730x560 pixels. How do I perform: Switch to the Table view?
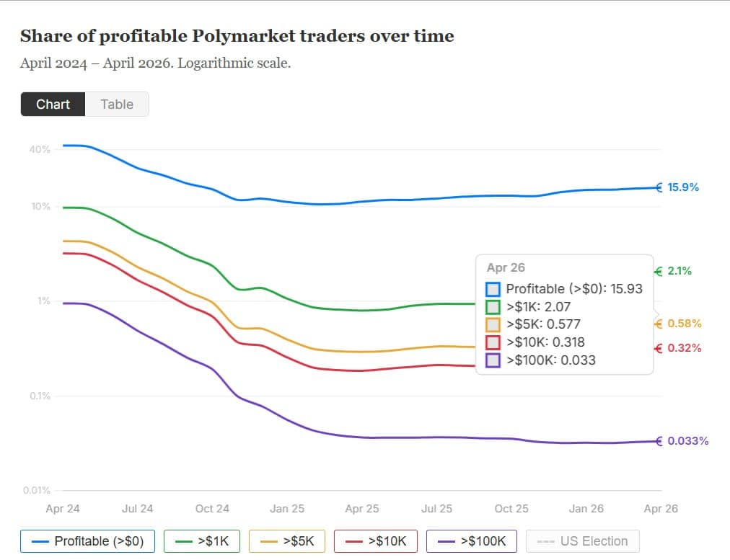tap(117, 104)
